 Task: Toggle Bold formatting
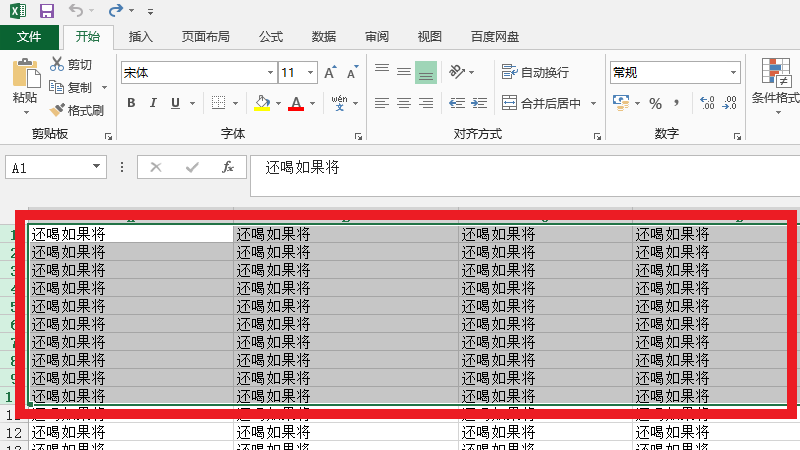pos(131,103)
